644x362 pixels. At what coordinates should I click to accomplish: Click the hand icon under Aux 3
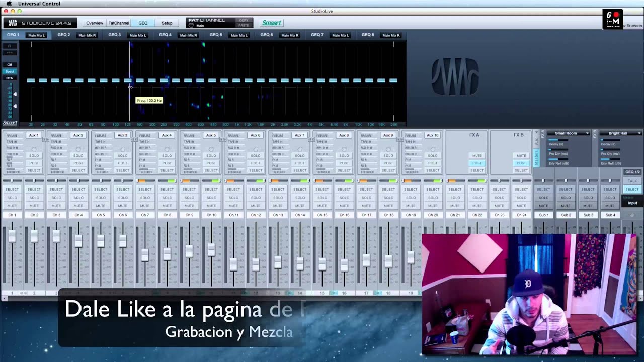click(123, 149)
